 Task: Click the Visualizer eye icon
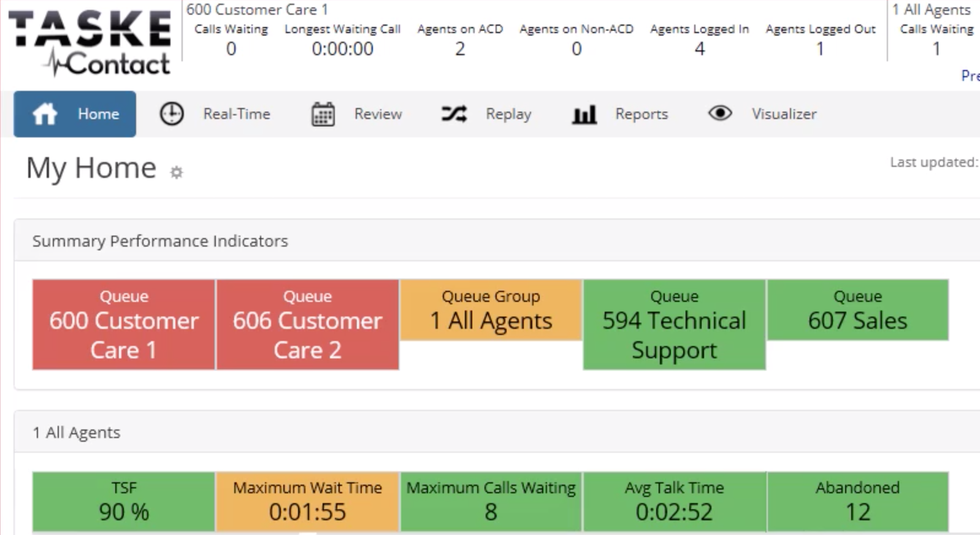click(x=720, y=114)
